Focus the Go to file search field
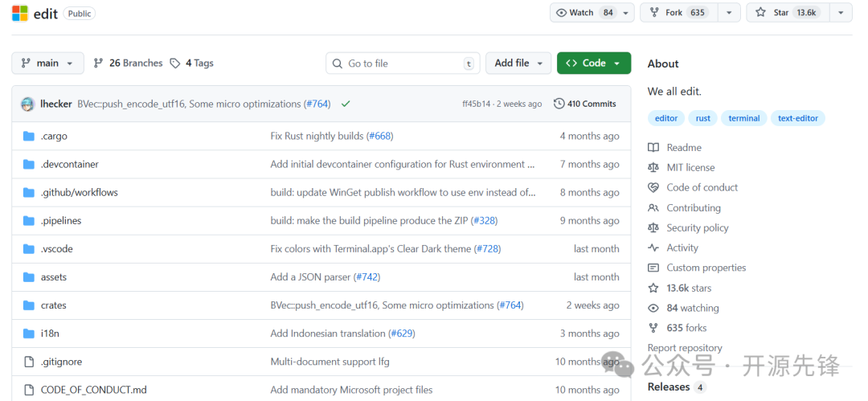868x401 pixels. point(402,63)
